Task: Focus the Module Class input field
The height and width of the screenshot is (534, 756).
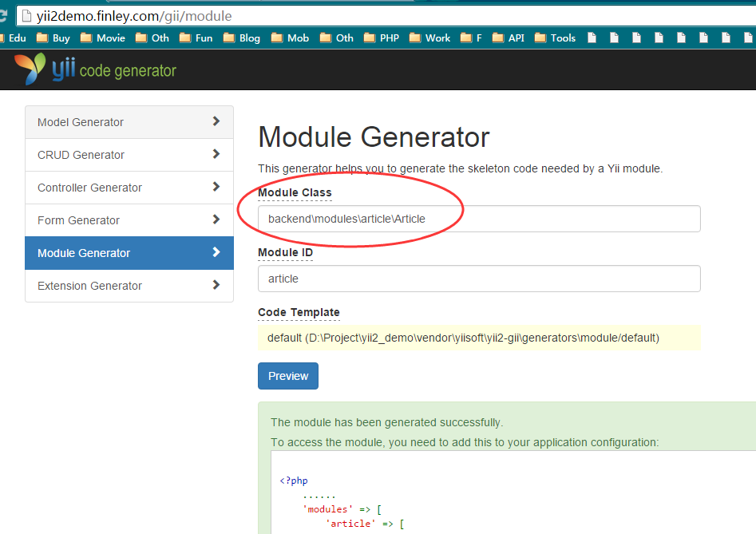Action: [479, 219]
